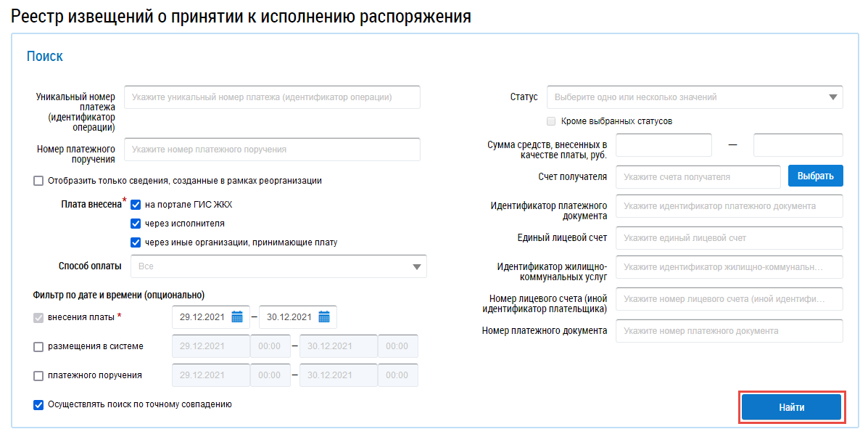Enable 'платежного поручения' date filter
The image size is (868, 437).
(38, 376)
